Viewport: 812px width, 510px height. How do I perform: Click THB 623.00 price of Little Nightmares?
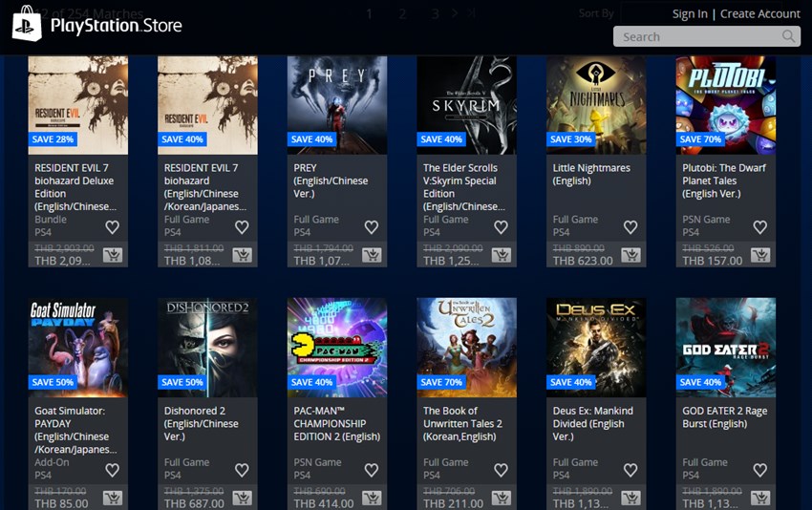point(583,261)
